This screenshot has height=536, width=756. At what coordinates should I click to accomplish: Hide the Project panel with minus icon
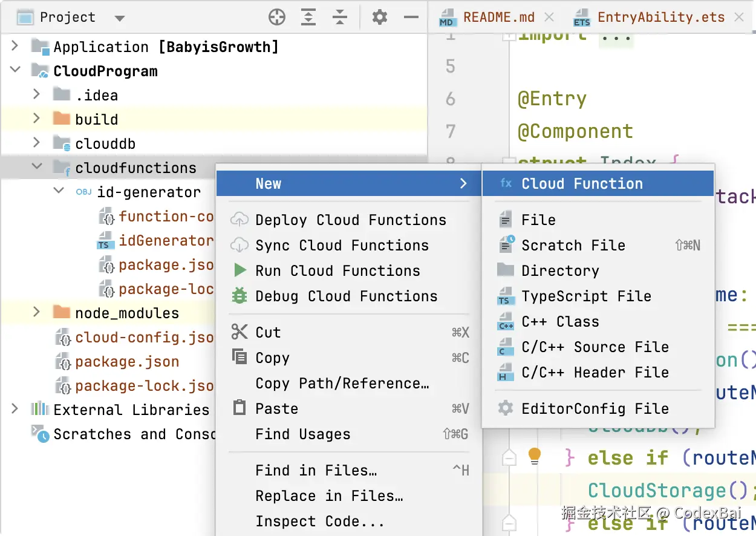click(411, 18)
